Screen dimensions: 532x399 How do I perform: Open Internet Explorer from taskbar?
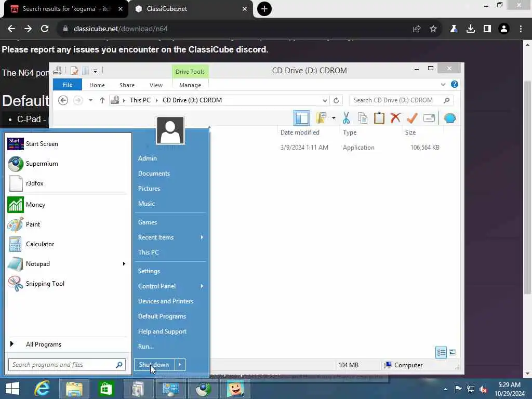click(42, 389)
